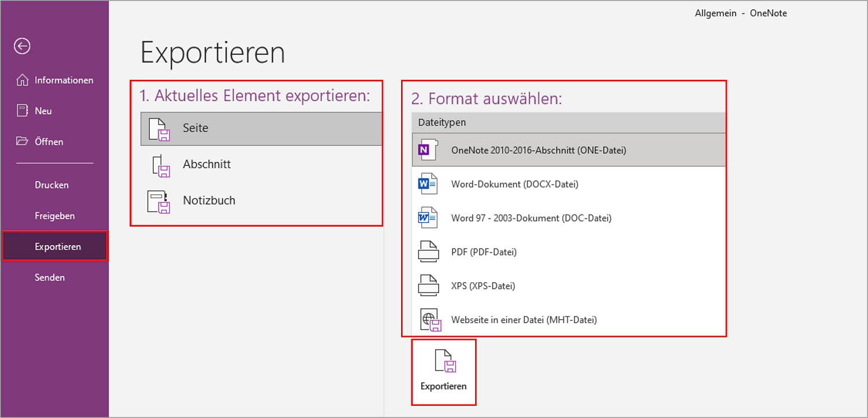Choose Seite as export element
This screenshot has width=868, height=418.
[x=261, y=128]
